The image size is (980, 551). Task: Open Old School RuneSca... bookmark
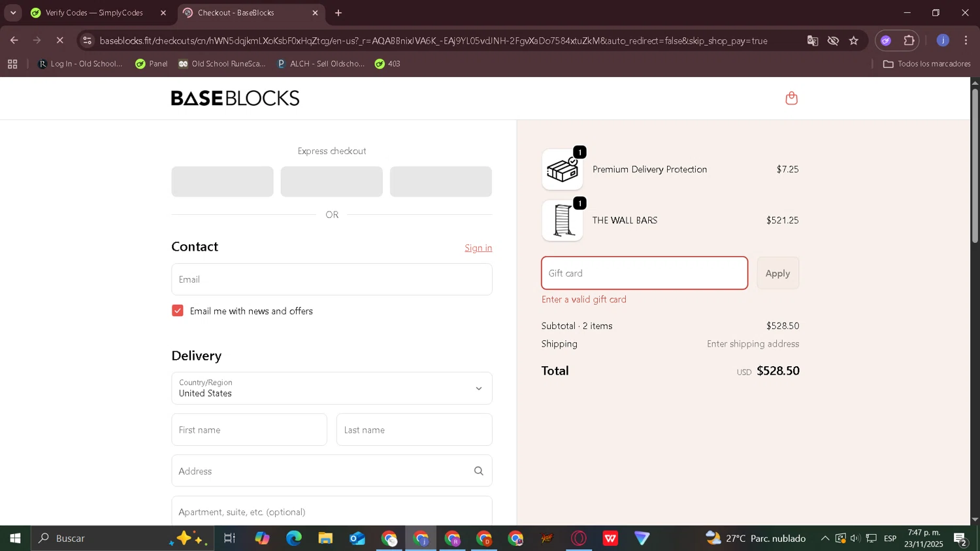222,64
